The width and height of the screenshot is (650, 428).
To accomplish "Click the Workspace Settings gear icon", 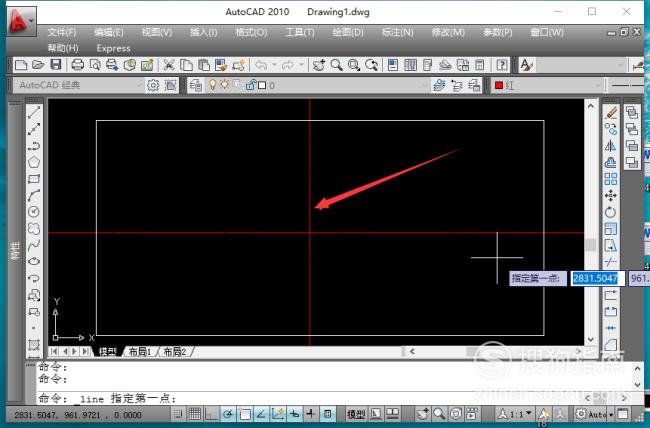I will click(x=153, y=85).
